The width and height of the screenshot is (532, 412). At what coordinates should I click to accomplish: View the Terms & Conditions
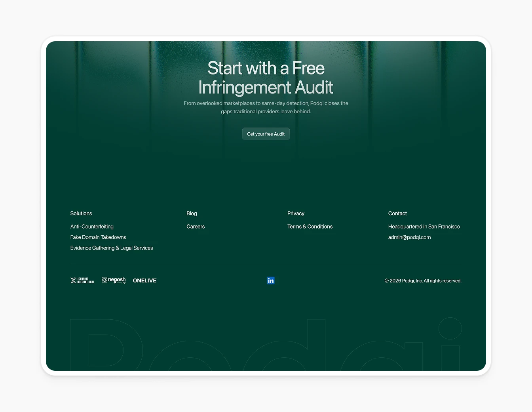(x=310, y=226)
